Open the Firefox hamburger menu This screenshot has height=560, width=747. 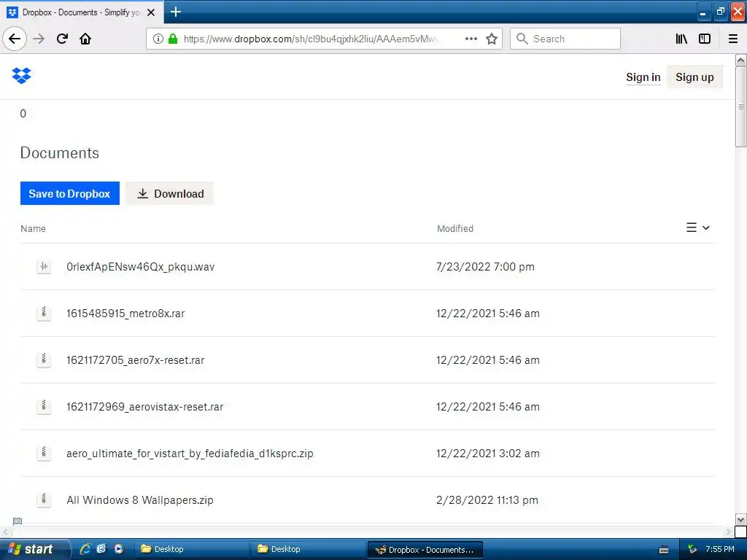[x=733, y=39]
